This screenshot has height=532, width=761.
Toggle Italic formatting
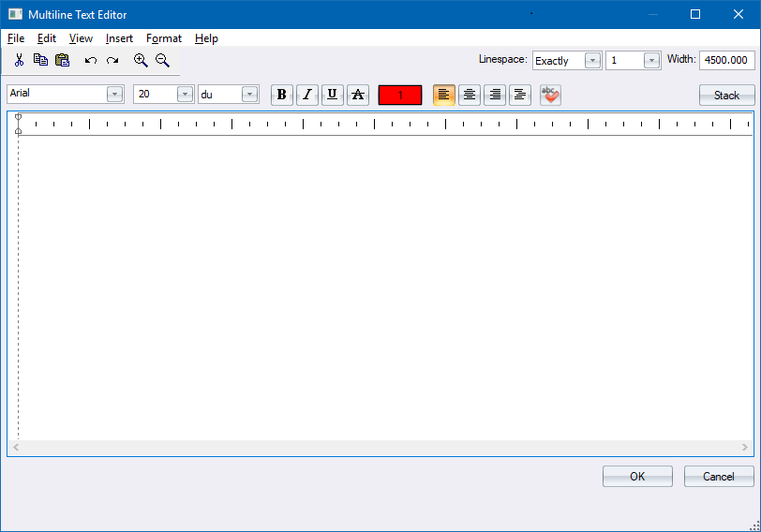click(x=307, y=95)
